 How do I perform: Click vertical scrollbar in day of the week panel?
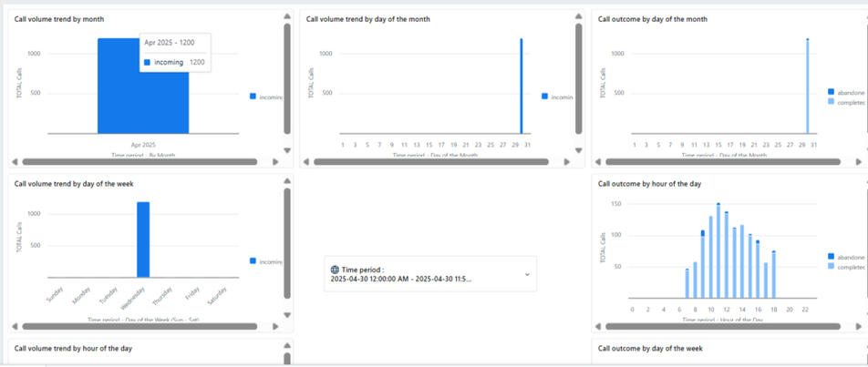click(287, 246)
